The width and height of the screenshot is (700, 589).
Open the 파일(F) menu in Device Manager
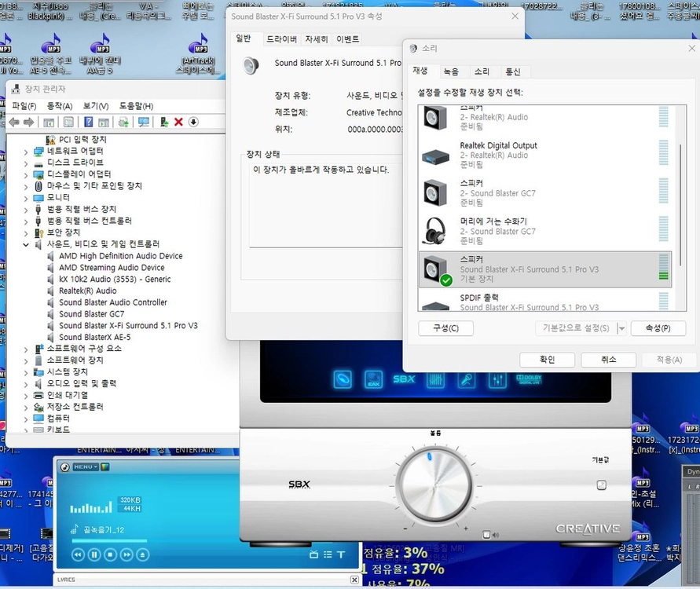(x=24, y=106)
